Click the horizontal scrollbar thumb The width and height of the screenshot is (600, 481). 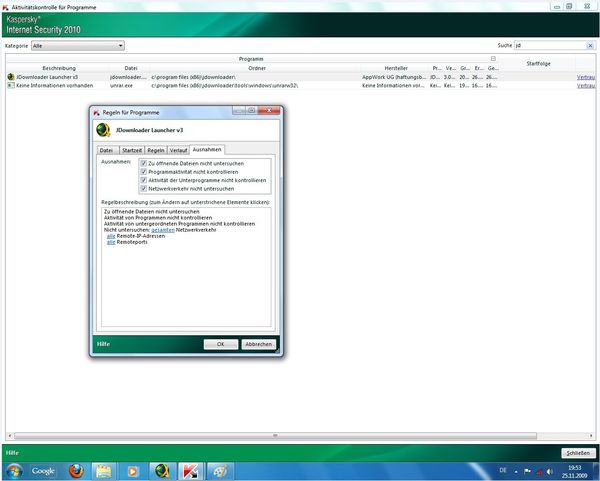pos(275,436)
